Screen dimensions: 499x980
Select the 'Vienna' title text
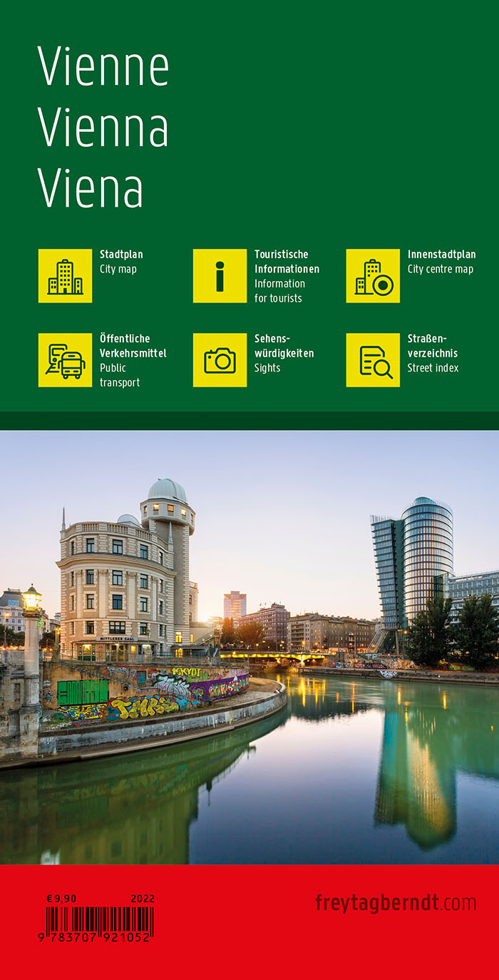click(103, 128)
